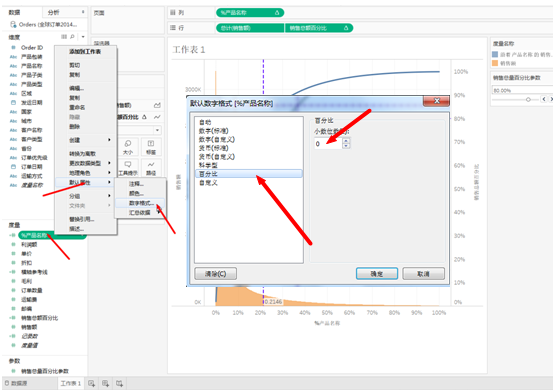Click the Orders data source icon
Viewport: 555px width, 392px height.
point(13,24)
